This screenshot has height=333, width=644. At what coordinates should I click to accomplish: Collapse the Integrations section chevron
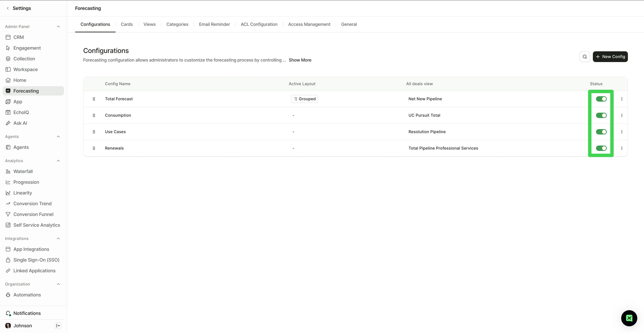point(58,238)
